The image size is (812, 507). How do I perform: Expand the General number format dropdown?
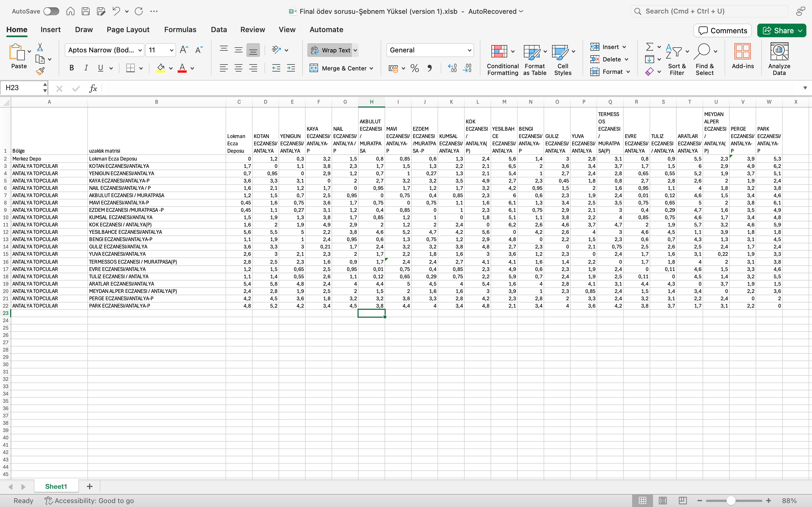tap(469, 50)
